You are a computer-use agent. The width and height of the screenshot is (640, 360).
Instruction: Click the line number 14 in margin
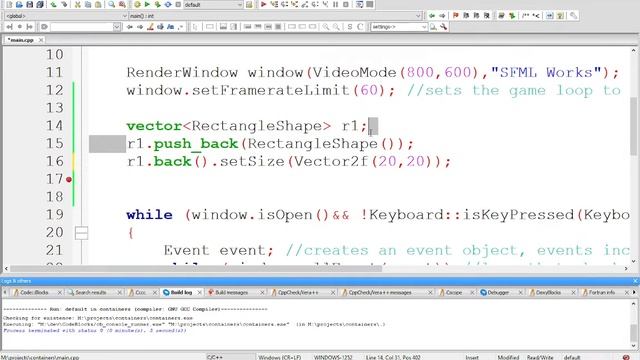click(x=54, y=126)
